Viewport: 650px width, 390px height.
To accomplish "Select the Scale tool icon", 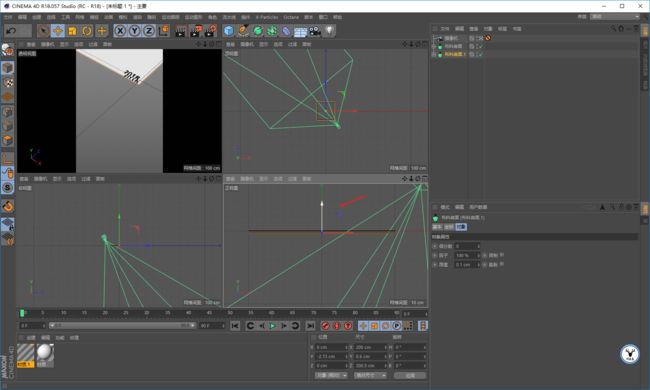I will [72, 31].
